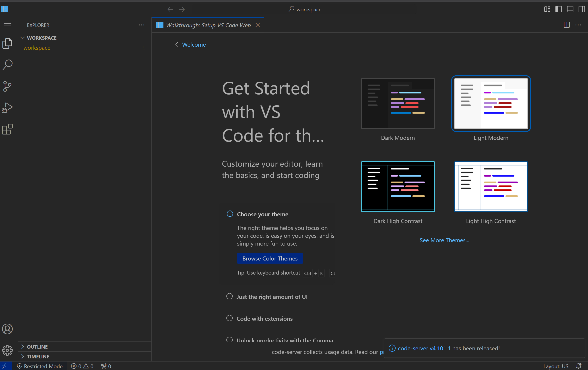
Task: Click the Ctrl key hint in tip
Action: (x=307, y=273)
